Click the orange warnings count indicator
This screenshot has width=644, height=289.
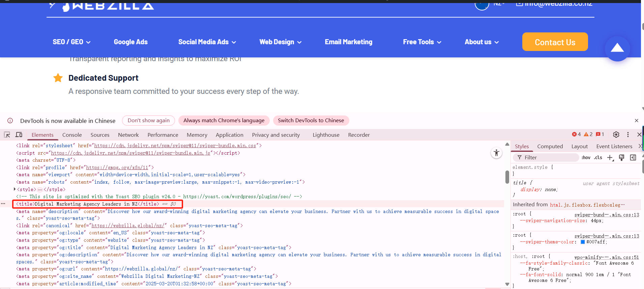point(588,134)
